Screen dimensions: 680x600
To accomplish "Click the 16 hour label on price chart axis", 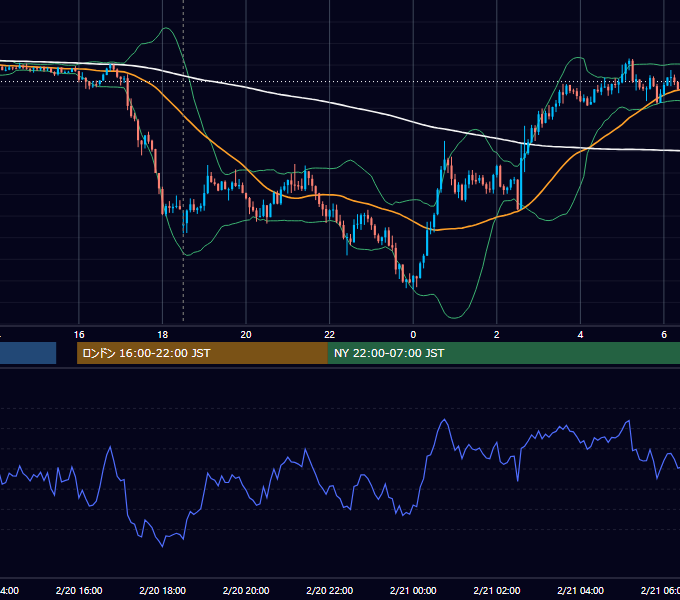I will pos(79,335).
